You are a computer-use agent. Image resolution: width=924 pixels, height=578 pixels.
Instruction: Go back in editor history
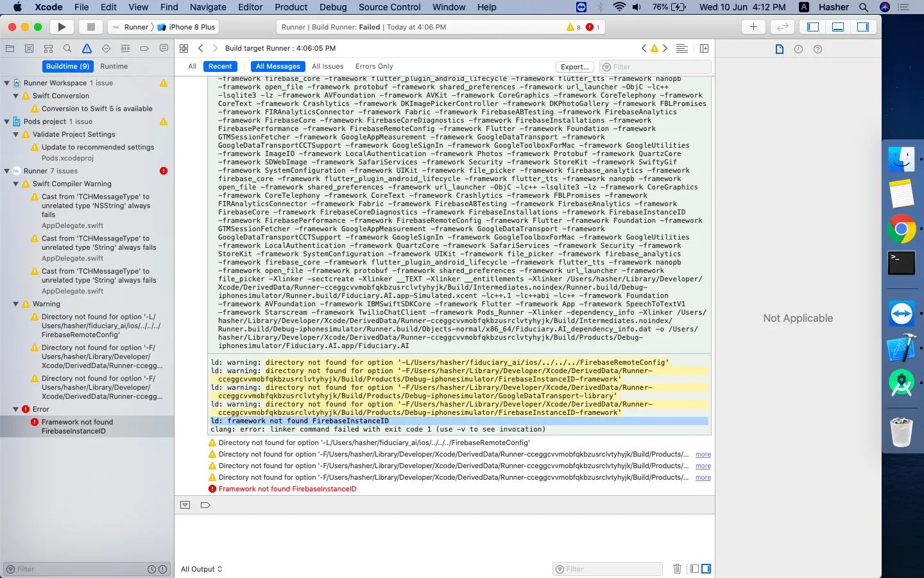click(201, 48)
